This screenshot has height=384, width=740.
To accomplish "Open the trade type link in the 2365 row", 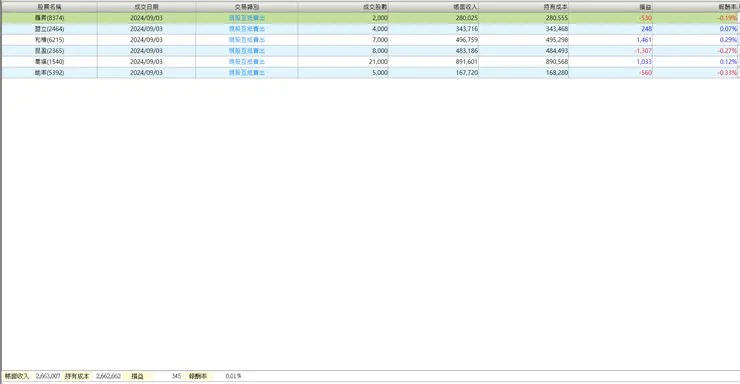I will [x=247, y=50].
